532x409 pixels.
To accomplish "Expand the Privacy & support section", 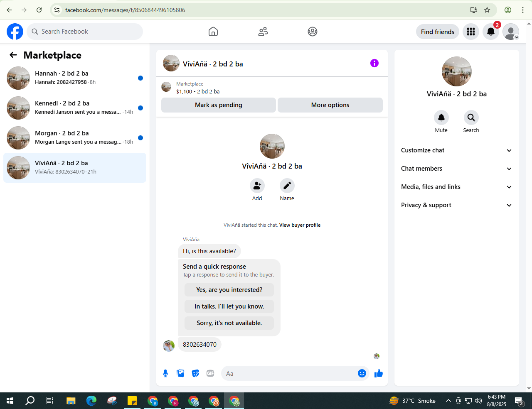I will (457, 205).
